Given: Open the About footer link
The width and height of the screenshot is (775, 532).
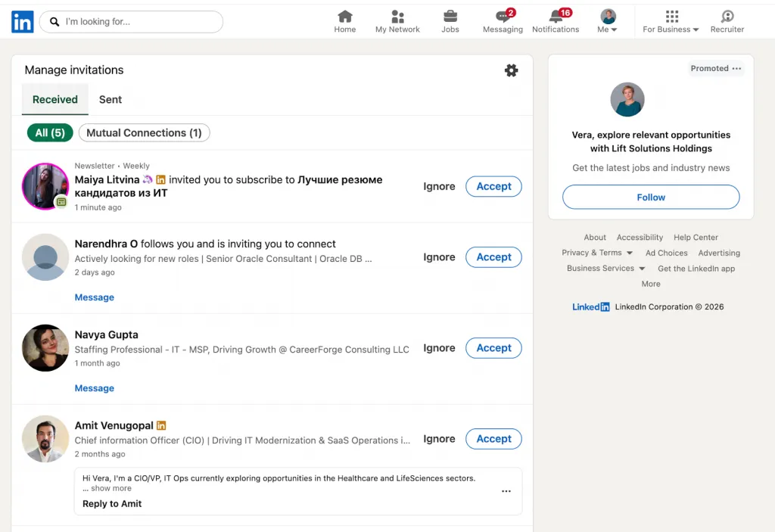Looking at the screenshot, I should (595, 238).
